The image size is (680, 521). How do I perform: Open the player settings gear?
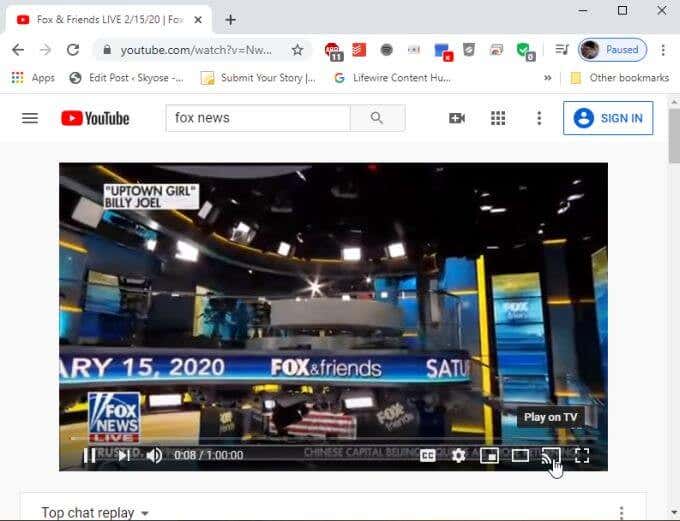coord(458,455)
